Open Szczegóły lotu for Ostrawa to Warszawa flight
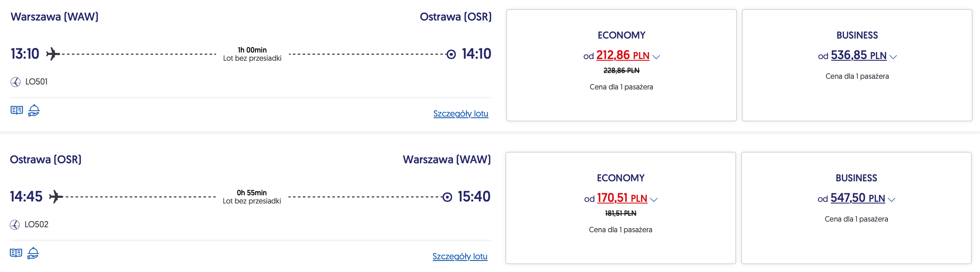 pos(460,256)
